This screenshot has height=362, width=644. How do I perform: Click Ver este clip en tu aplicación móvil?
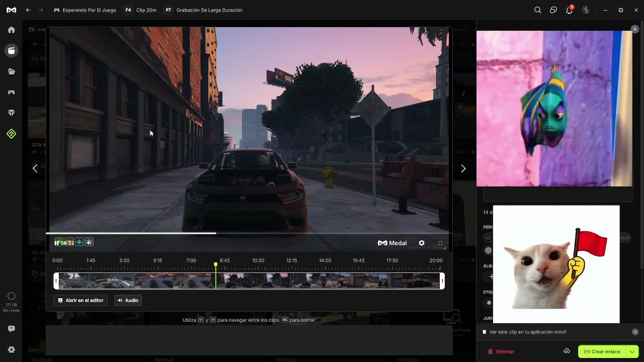528,332
